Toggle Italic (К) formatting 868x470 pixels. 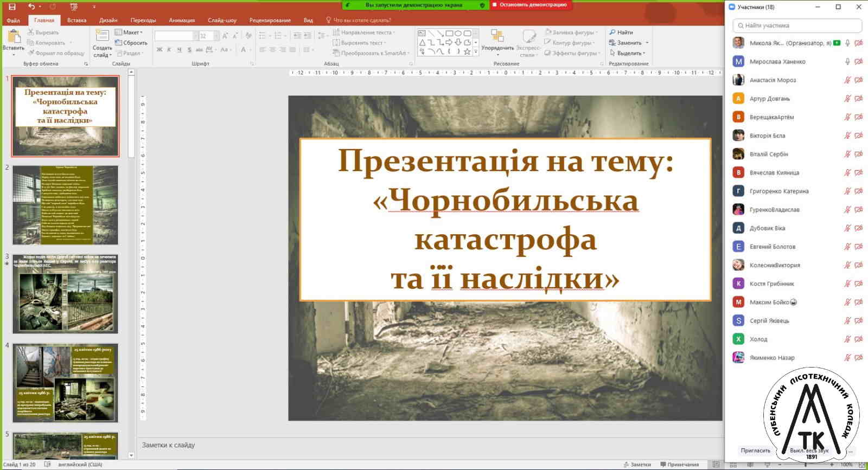click(x=169, y=50)
